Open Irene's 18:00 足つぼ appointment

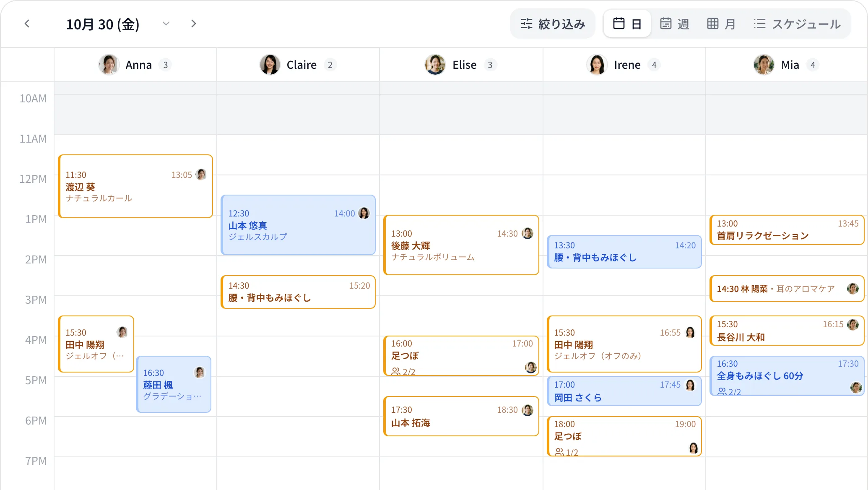coord(624,436)
